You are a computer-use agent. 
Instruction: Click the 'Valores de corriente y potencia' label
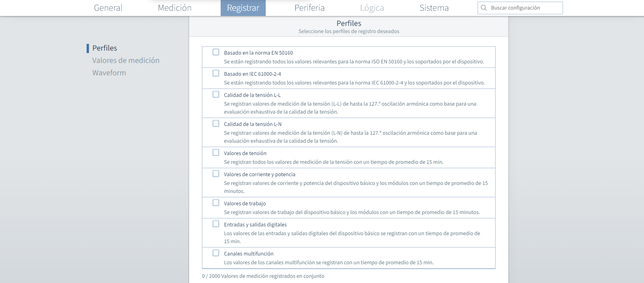[x=259, y=175]
